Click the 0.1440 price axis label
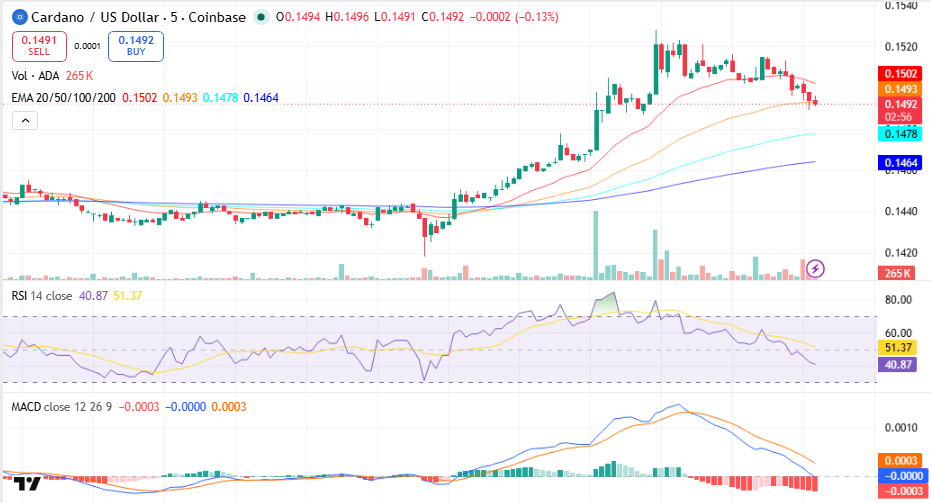 [901, 211]
